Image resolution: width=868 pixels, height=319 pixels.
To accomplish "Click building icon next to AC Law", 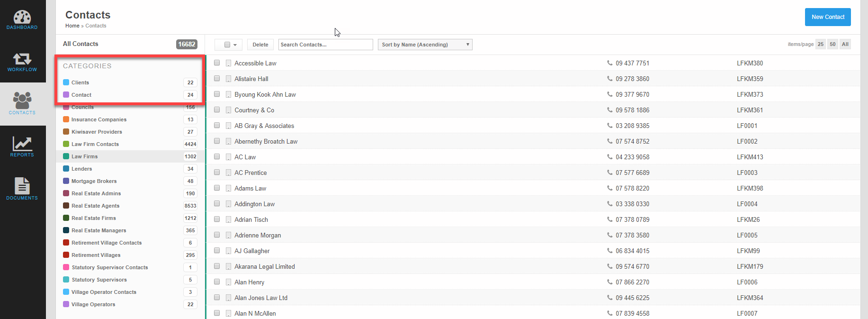I will pos(228,157).
